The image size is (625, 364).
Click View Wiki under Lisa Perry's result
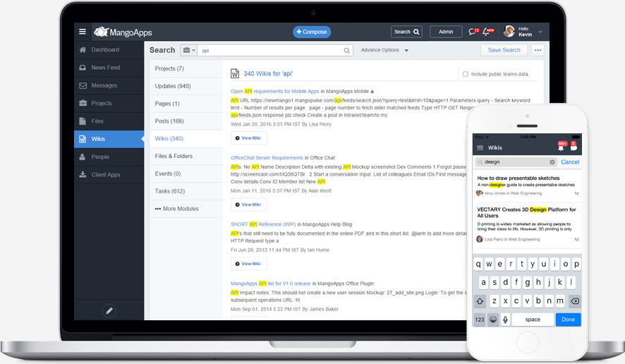tap(249, 138)
